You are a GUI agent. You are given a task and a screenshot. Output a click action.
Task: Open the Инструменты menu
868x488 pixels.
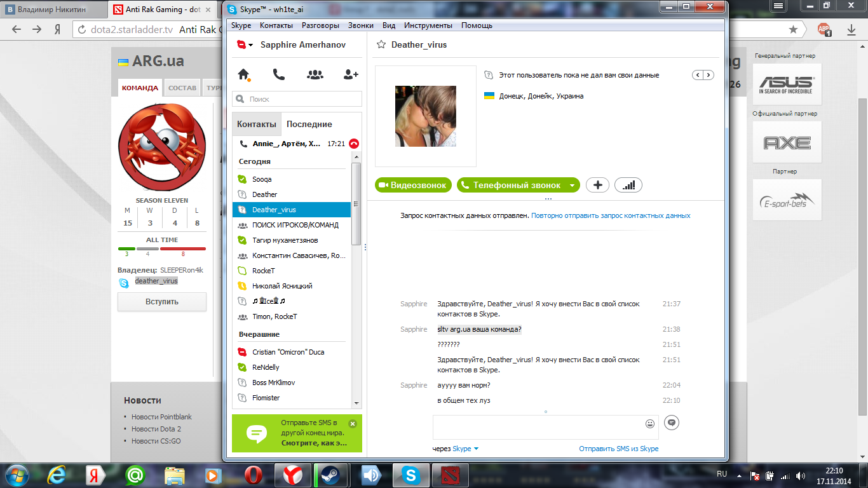[x=428, y=25]
